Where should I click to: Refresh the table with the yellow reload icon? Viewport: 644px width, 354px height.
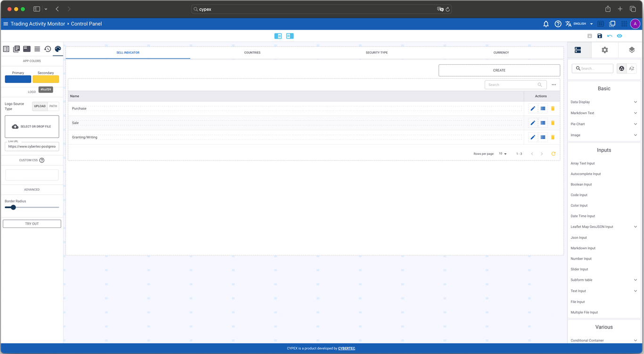[x=553, y=154]
